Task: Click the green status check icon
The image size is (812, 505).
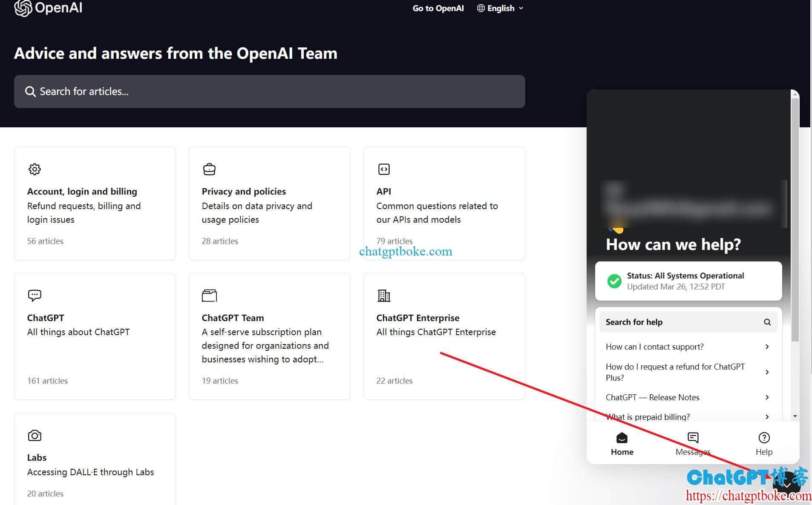Action: click(x=614, y=281)
